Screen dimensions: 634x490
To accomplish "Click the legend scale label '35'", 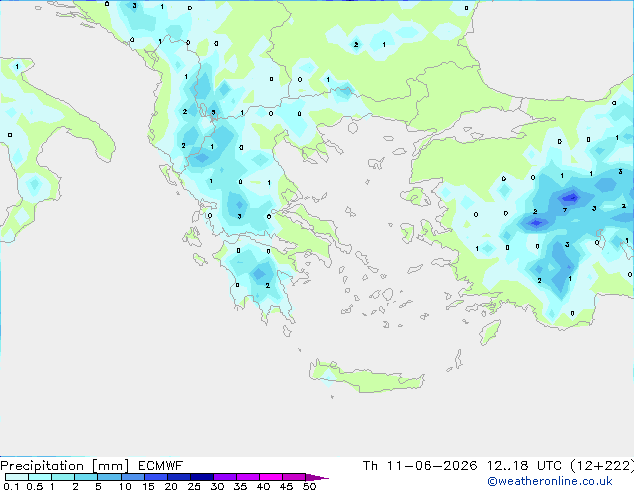I will [241, 486].
